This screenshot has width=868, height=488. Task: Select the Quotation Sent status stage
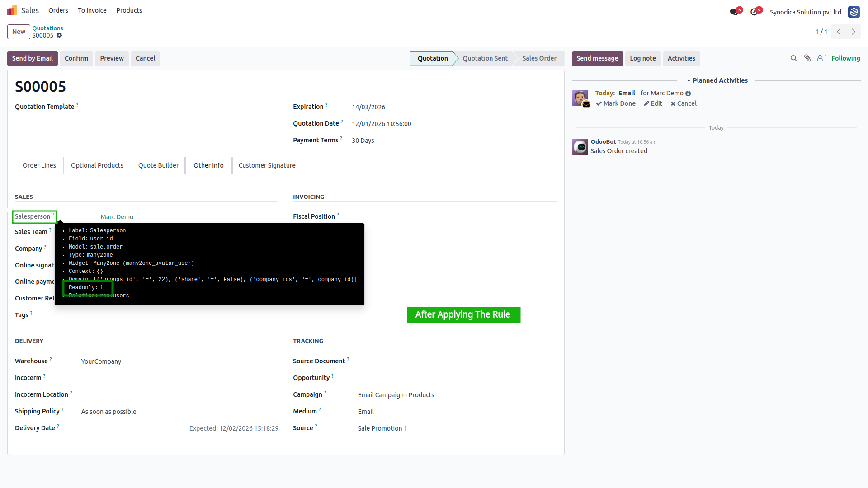click(485, 58)
